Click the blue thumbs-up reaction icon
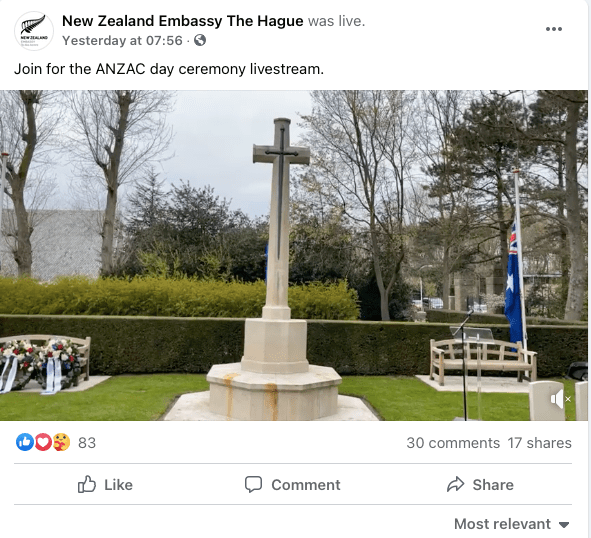The image size is (591, 538). 25,442
